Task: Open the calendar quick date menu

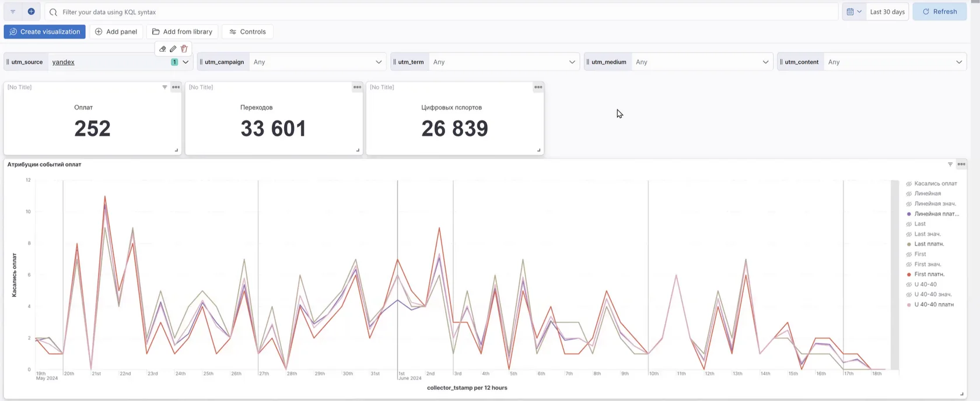Action: (x=854, y=12)
